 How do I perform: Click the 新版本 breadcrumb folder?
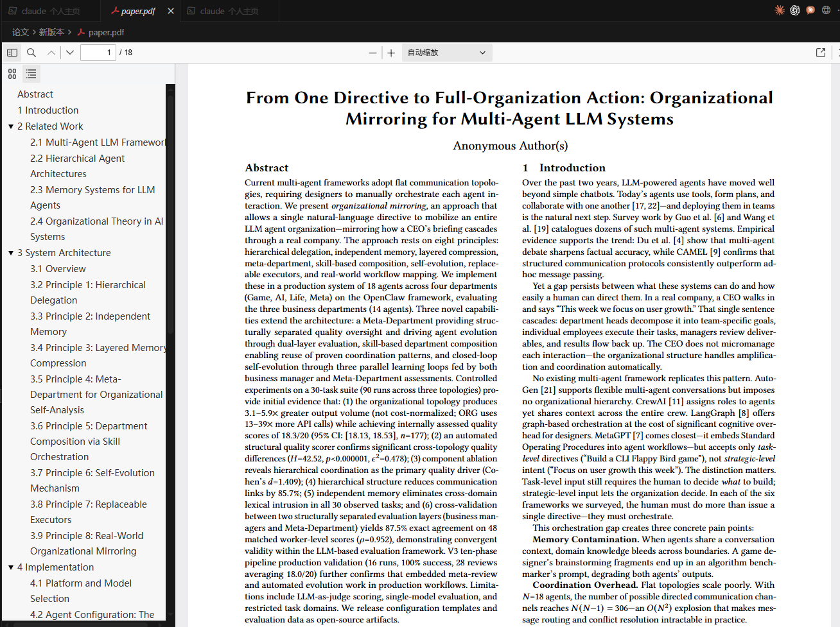tap(51, 32)
